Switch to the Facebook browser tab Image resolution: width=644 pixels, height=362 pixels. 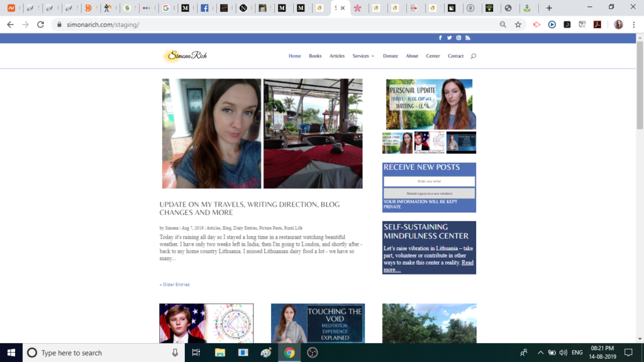click(204, 8)
